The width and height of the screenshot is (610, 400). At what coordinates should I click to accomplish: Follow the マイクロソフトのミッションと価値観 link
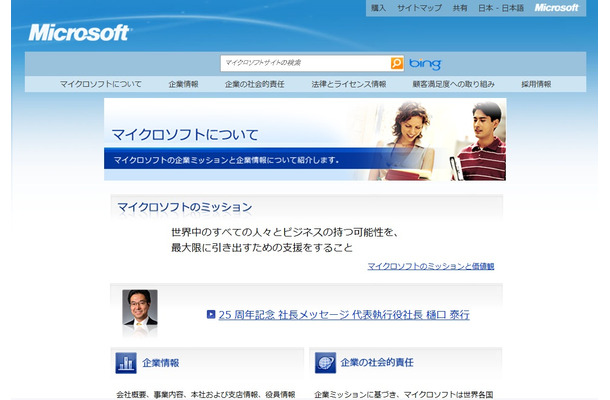pyautogui.click(x=431, y=266)
